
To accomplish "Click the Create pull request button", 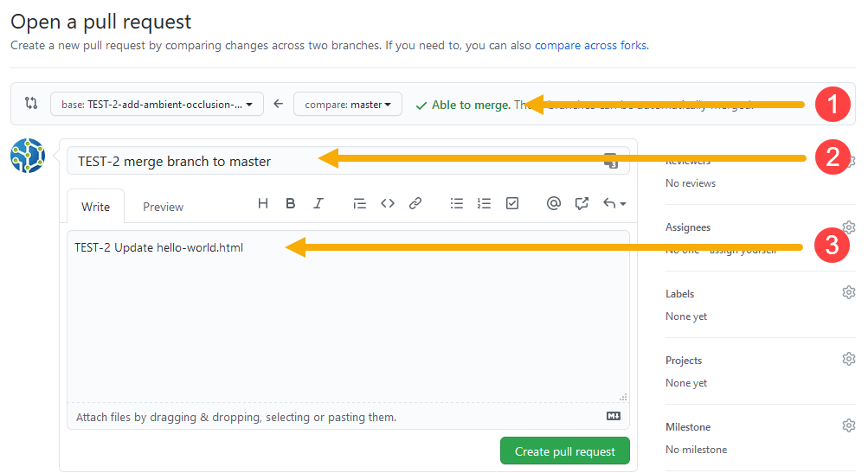I will [x=564, y=451].
